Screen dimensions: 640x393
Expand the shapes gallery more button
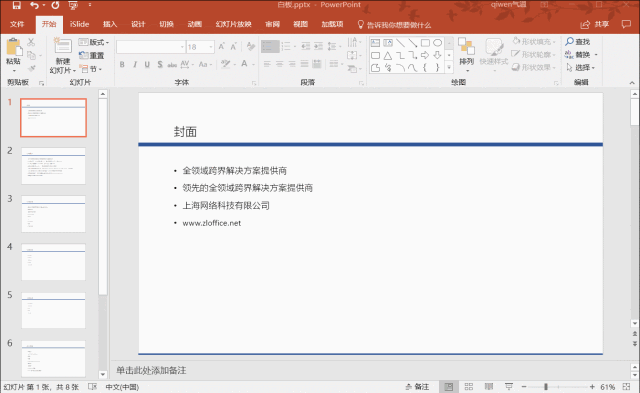449,67
